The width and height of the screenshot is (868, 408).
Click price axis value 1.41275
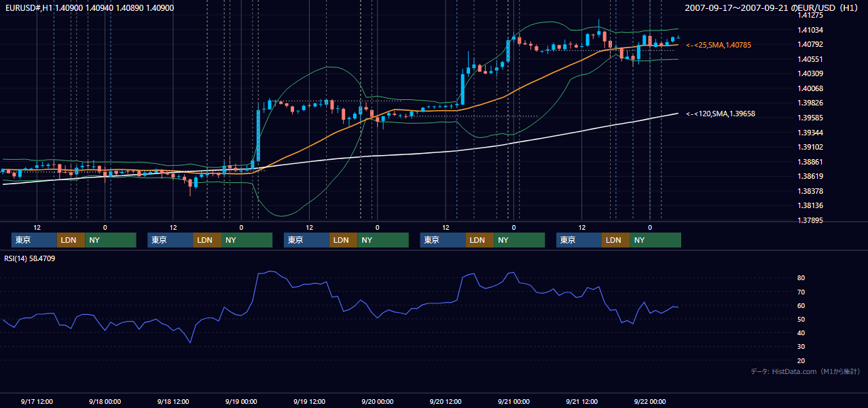(x=810, y=15)
